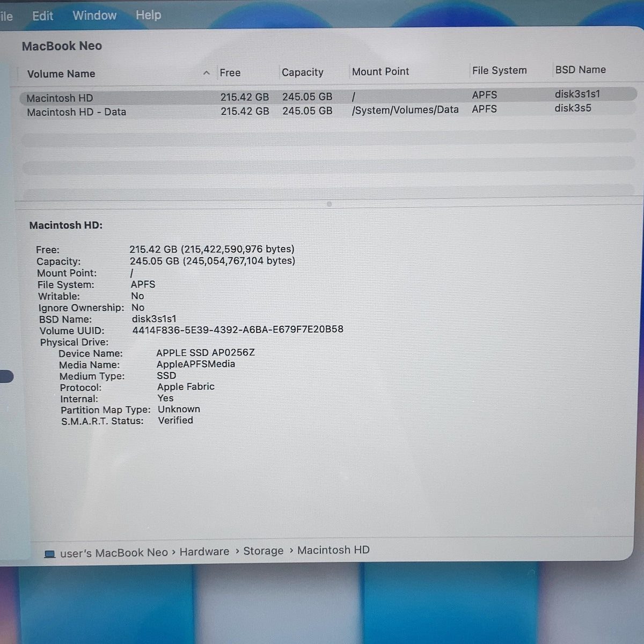Image resolution: width=644 pixels, height=644 pixels.
Task: Select the Macintosh HD volume row
Action: (328, 96)
